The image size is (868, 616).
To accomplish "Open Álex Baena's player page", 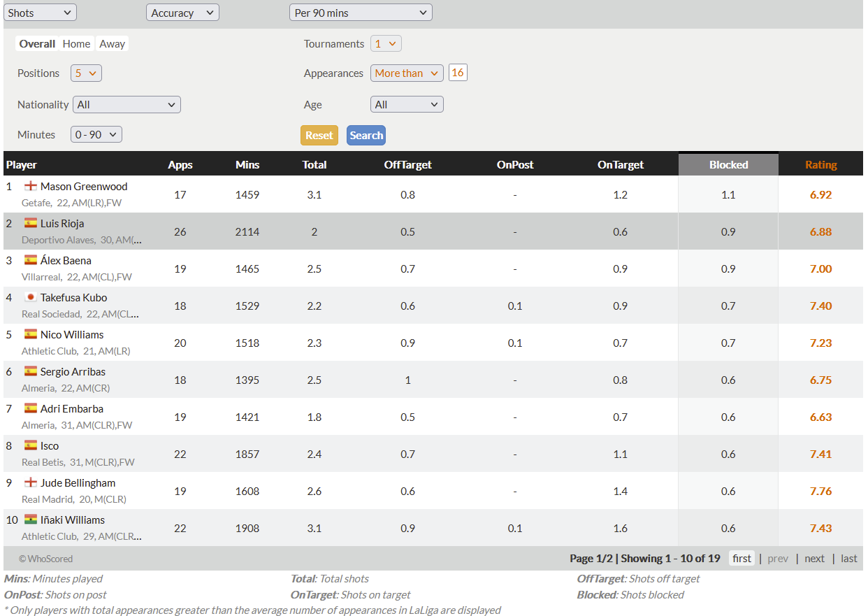I will tap(66, 260).
